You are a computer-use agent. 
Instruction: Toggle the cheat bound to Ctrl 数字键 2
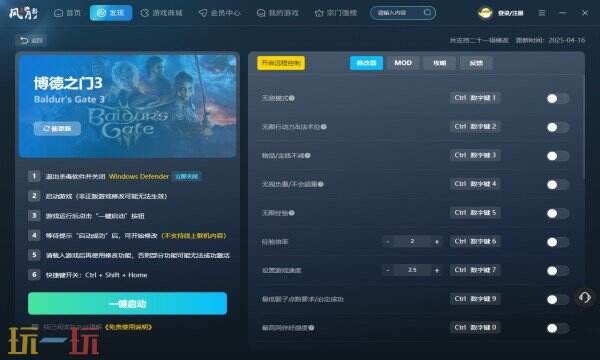coord(558,127)
